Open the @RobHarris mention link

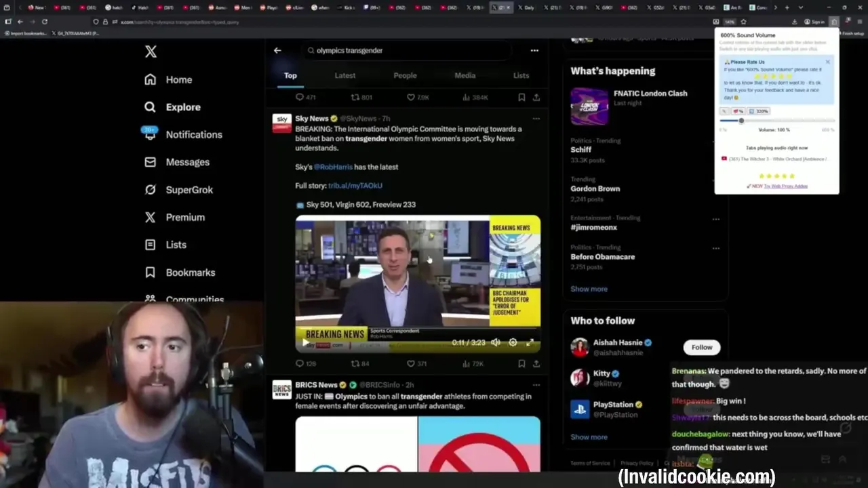pyautogui.click(x=333, y=167)
